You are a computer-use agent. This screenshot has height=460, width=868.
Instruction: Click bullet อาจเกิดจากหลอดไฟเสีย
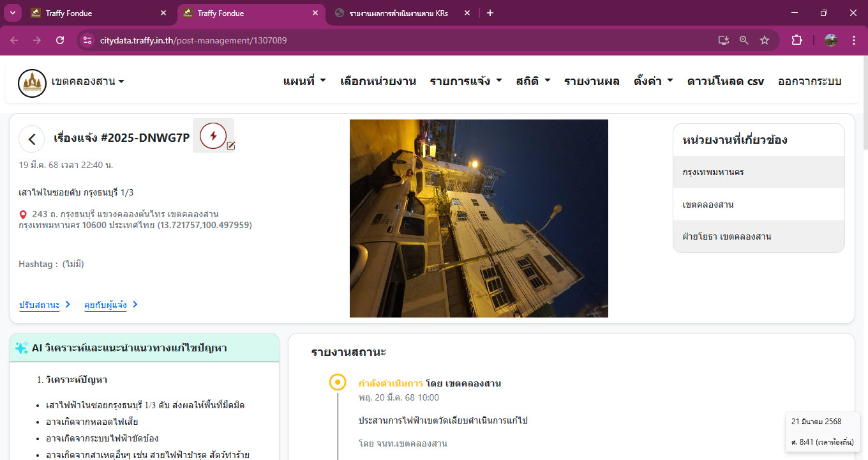(92, 422)
